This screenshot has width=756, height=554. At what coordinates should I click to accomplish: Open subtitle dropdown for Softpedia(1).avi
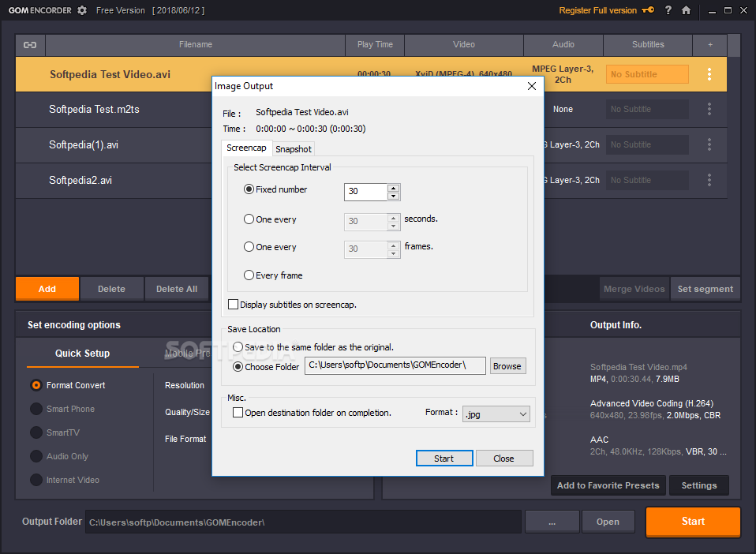[647, 144]
